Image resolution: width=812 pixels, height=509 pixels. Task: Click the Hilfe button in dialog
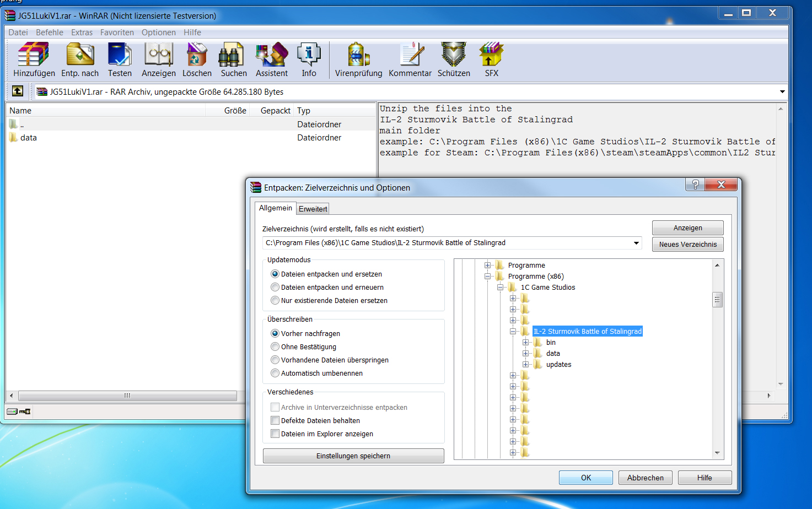[705, 478]
